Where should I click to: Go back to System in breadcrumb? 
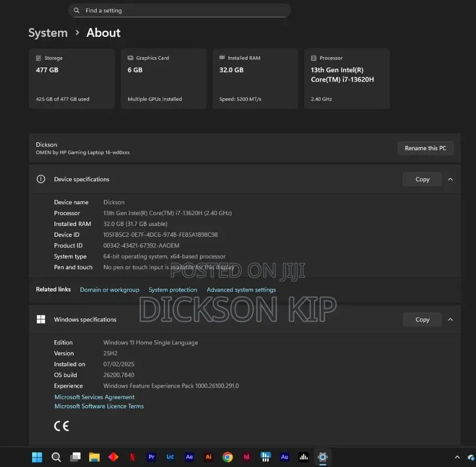point(48,33)
